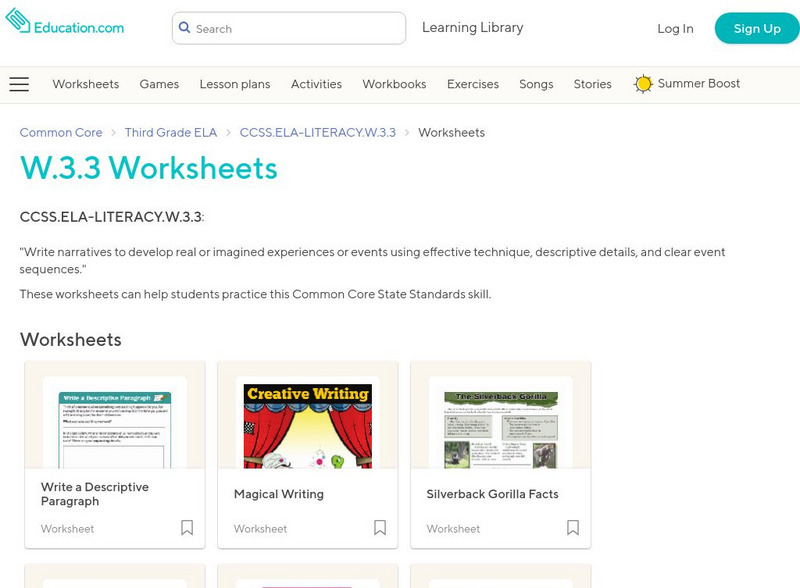Click the Worksheet label under Magical Writing
Viewport: 800px width, 588px height.
tap(260, 529)
